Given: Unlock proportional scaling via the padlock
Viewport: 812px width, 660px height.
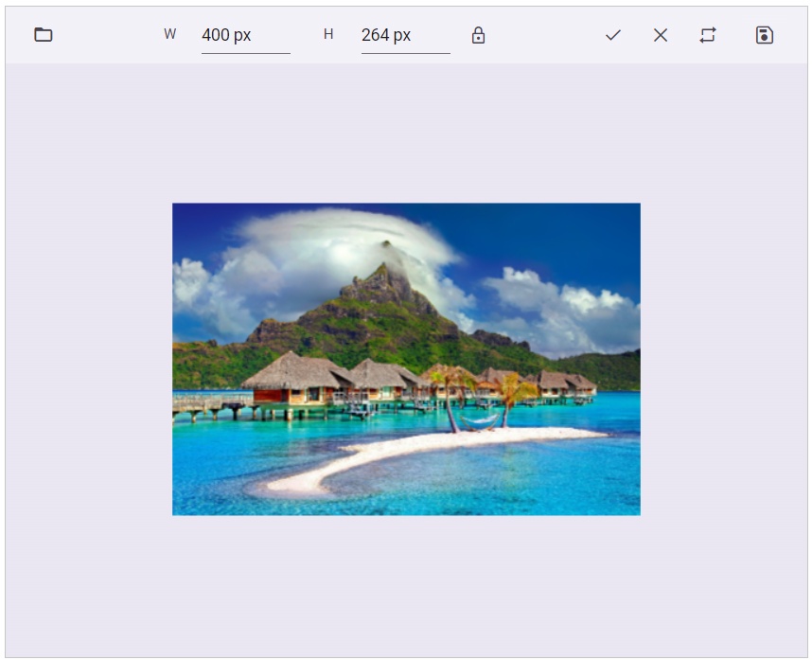Looking at the screenshot, I should [x=478, y=34].
